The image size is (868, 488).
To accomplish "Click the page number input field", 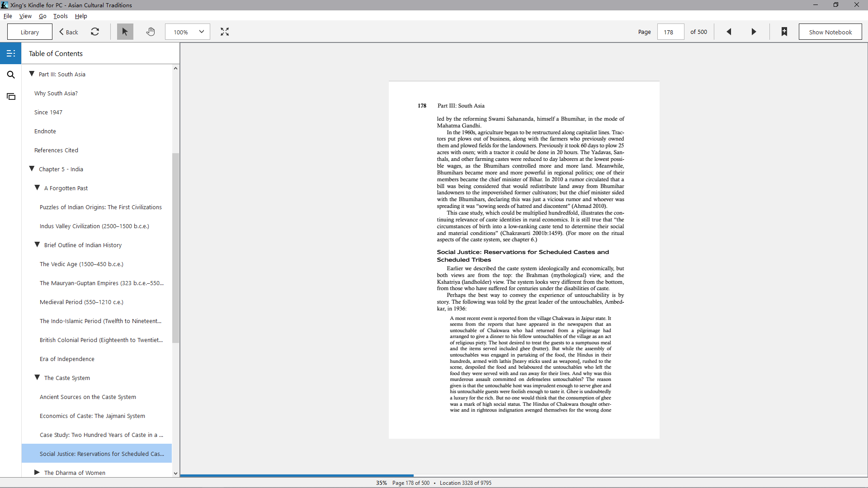I will [x=670, y=32].
